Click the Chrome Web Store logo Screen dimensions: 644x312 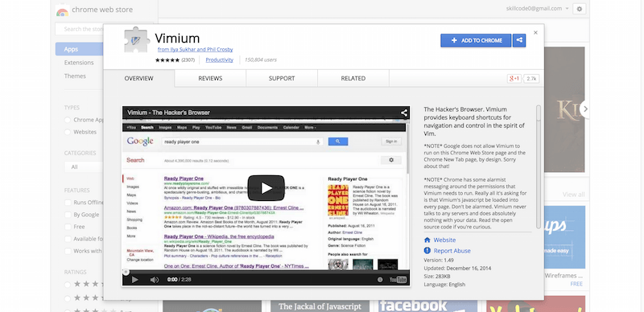(x=62, y=10)
